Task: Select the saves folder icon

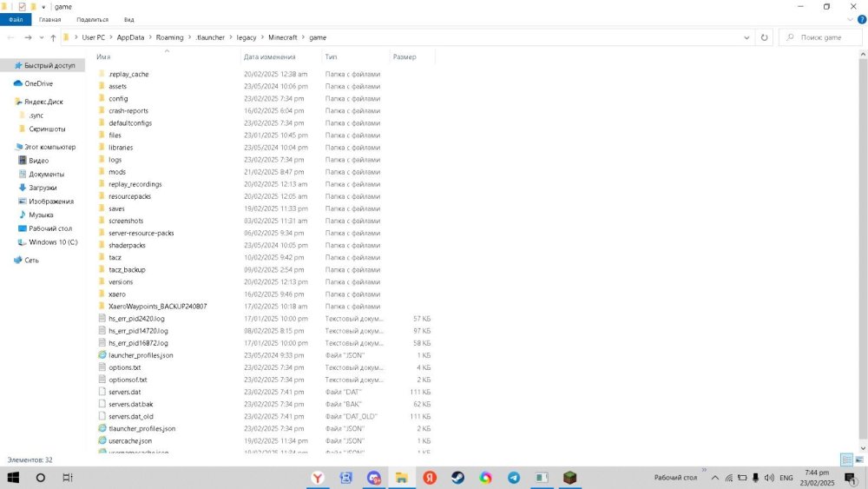Action: pyautogui.click(x=102, y=208)
